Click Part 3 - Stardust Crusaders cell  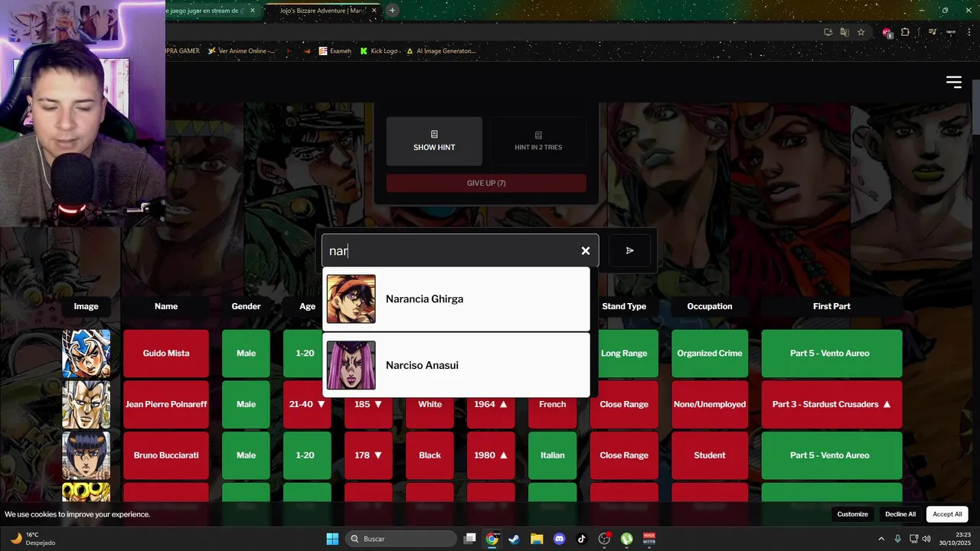(831, 404)
